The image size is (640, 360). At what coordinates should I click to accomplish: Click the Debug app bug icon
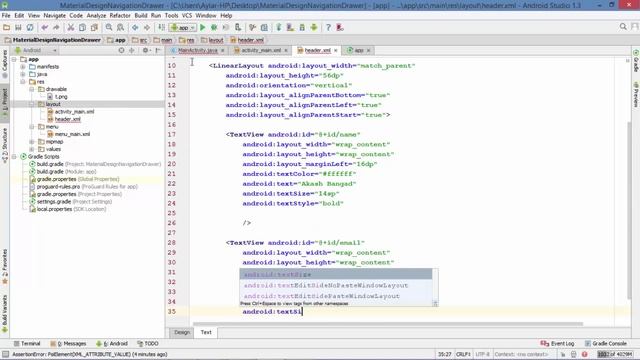pos(214,27)
